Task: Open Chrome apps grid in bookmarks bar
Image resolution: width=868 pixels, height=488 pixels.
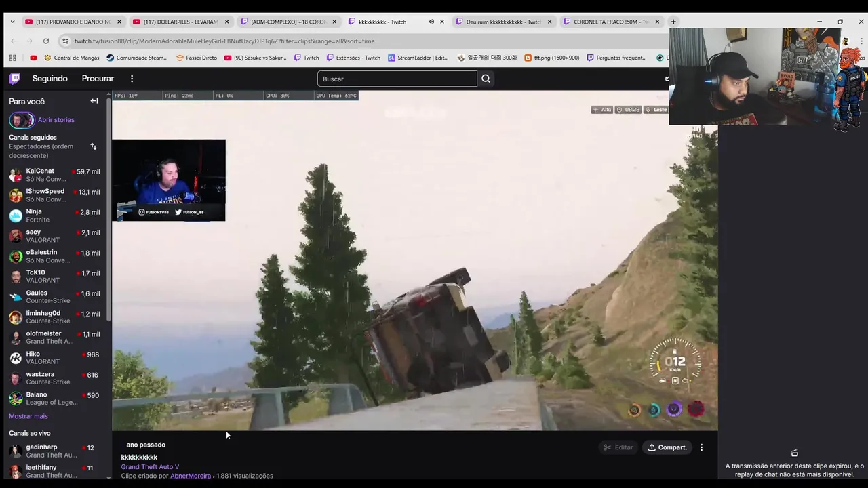Action: (13, 58)
